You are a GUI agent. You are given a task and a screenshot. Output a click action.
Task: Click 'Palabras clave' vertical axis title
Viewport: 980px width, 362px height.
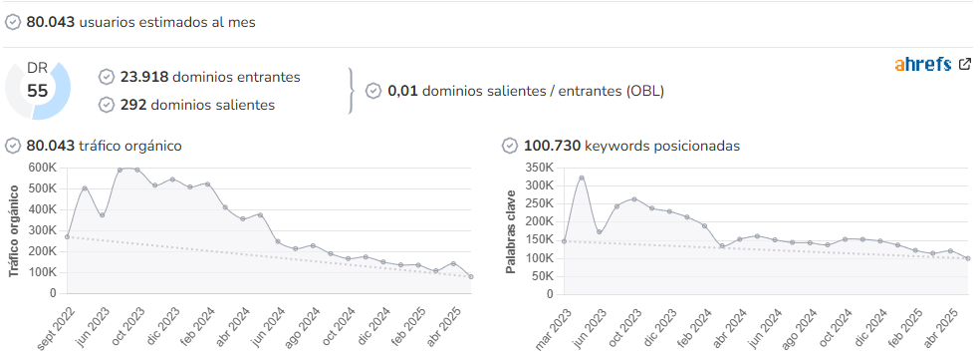tap(511, 231)
